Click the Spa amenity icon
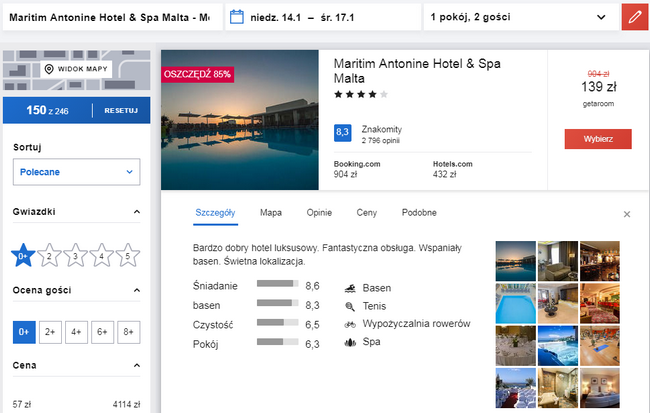The image size is (650, 413). pos(350,343)
